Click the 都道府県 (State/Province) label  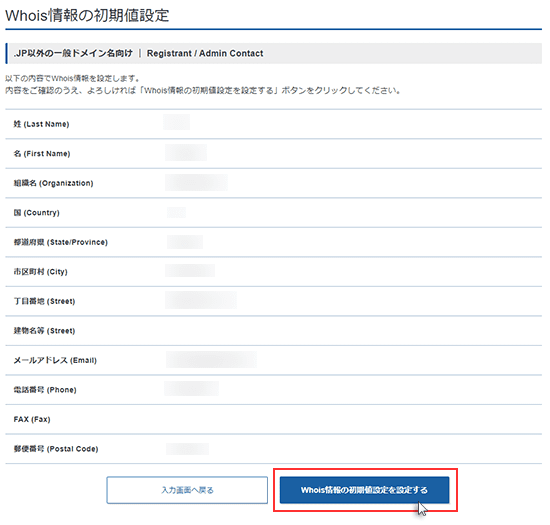[x=61, y=242]
